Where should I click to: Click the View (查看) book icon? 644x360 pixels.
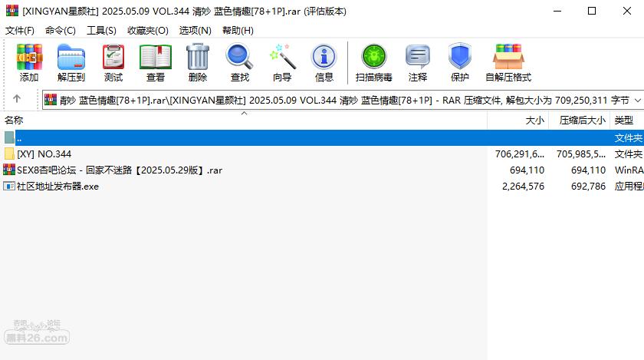coord(156,58)
